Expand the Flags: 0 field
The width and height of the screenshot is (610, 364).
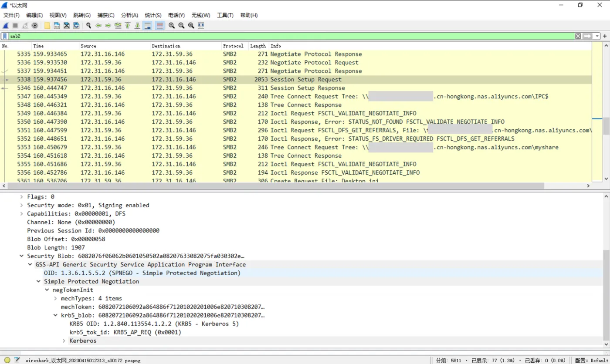pos(22,197)
